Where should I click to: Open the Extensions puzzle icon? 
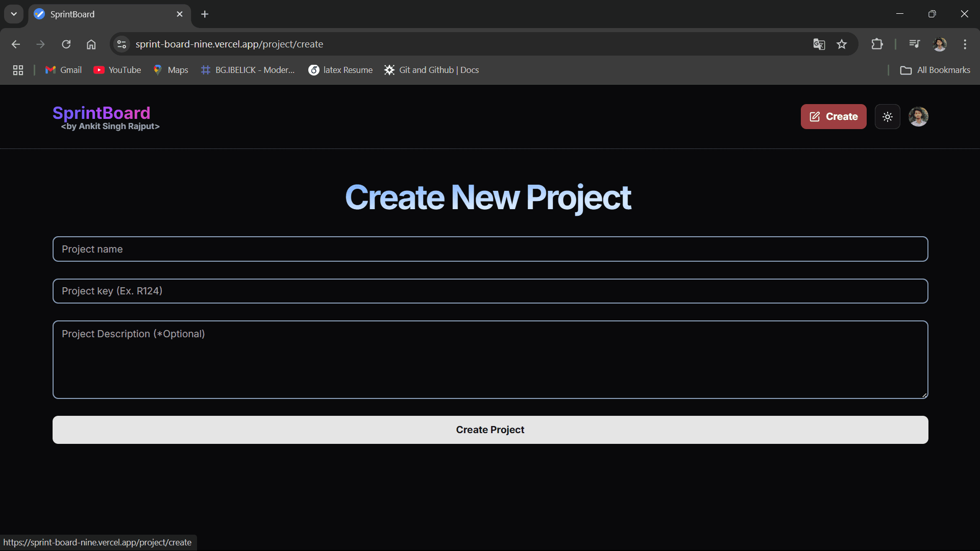coord(877,44)
